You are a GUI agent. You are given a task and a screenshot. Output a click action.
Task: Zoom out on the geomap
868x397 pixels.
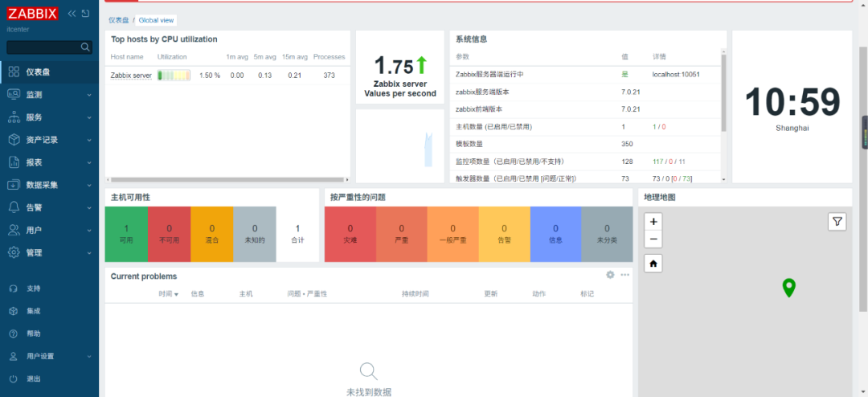click(x=653, y=239)
